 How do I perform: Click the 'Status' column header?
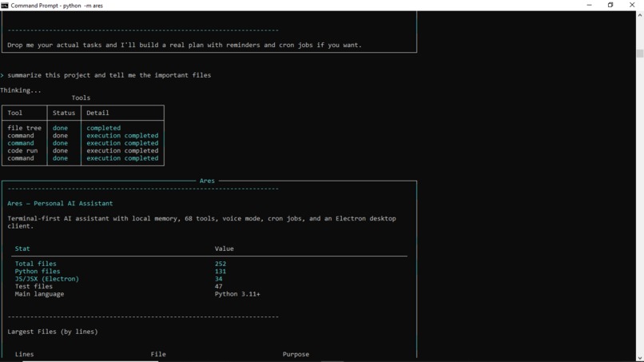[64, 113]
